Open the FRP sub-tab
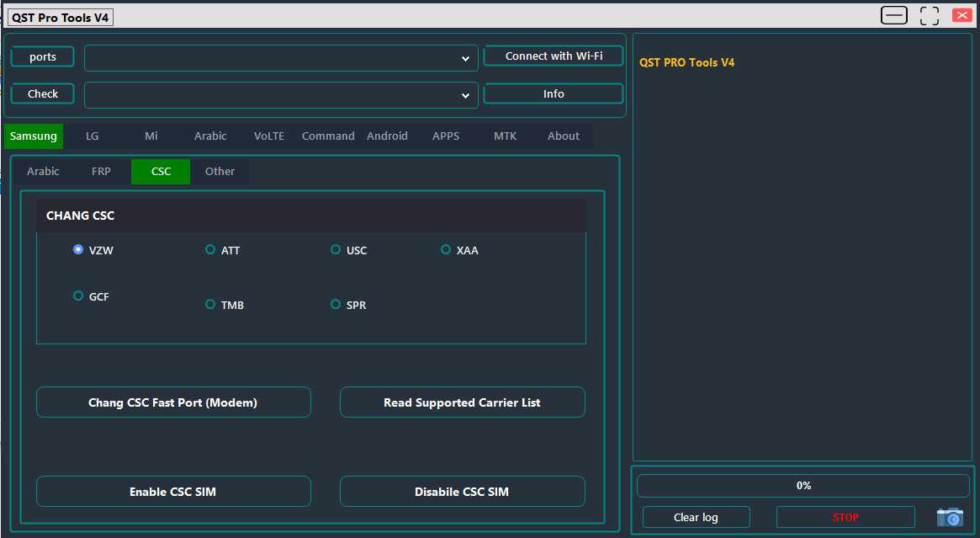This screenshot has height=538, width=980. (101, 171)
